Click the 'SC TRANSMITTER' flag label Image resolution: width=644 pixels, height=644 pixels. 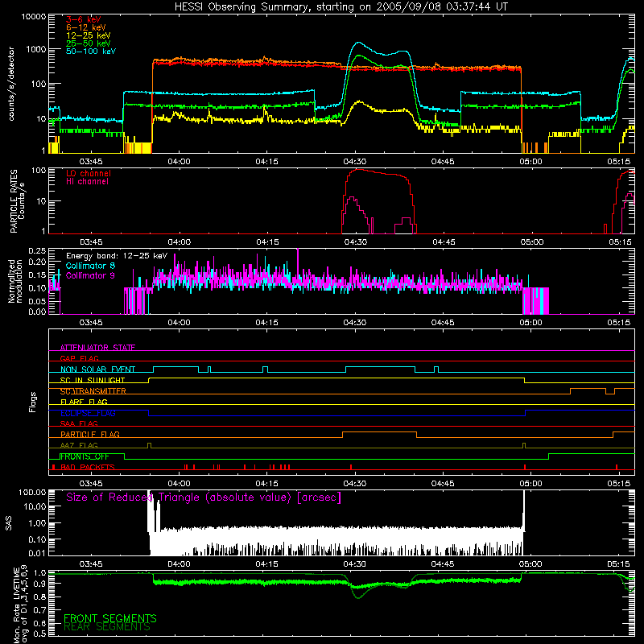pos(93,391)
